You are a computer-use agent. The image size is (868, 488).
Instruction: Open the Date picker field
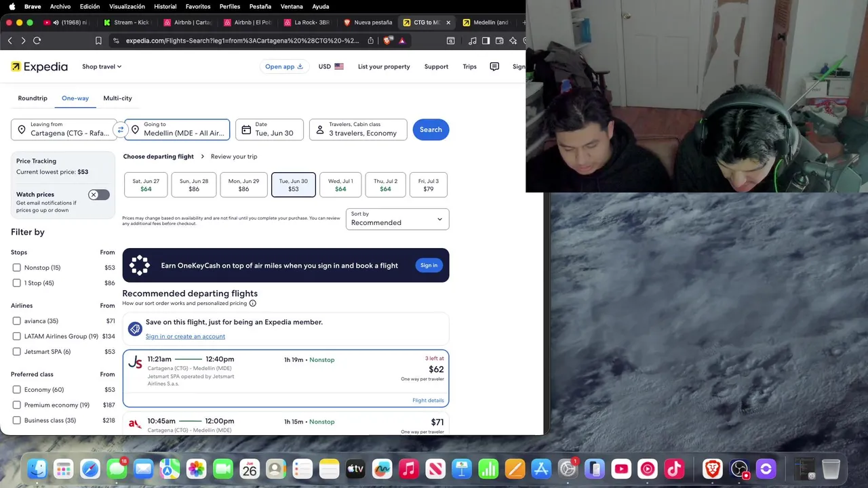[x=269, y=129]
